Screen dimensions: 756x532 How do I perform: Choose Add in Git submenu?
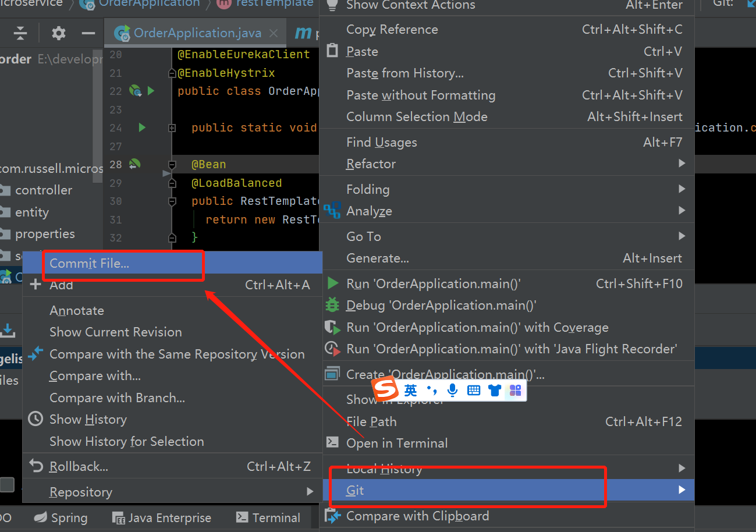click(172, 285)
